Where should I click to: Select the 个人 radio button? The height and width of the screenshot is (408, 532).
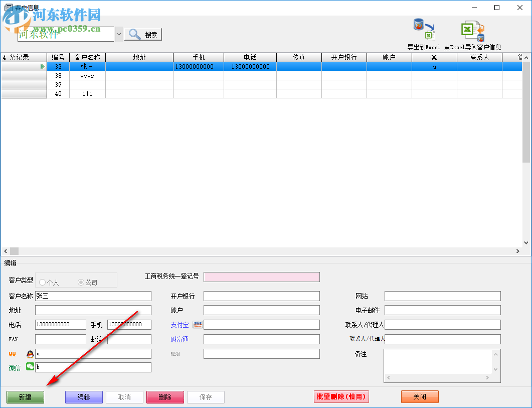(x=43, y=283)
